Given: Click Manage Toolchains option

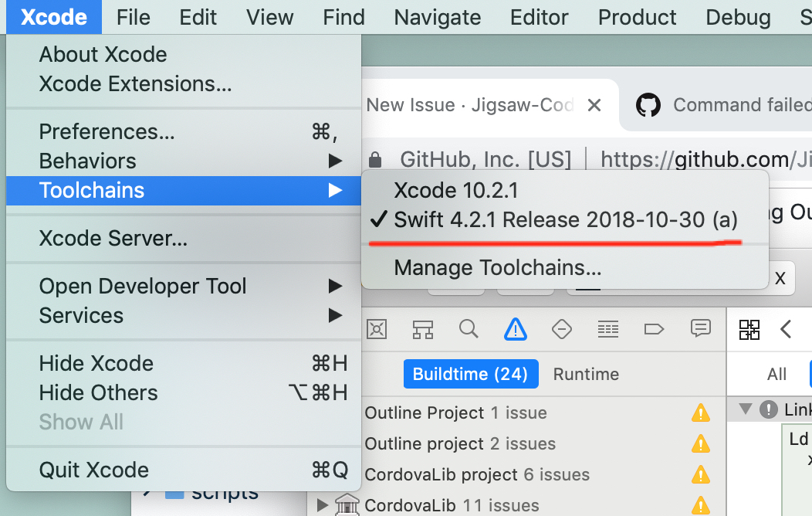Looking at the screenshot, I should tap(497, 267).
